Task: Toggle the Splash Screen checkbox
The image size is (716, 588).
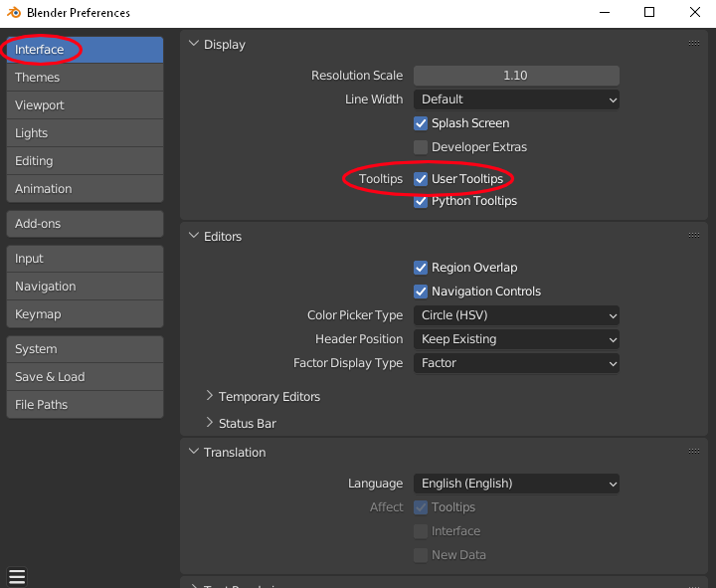Action: 421,123
